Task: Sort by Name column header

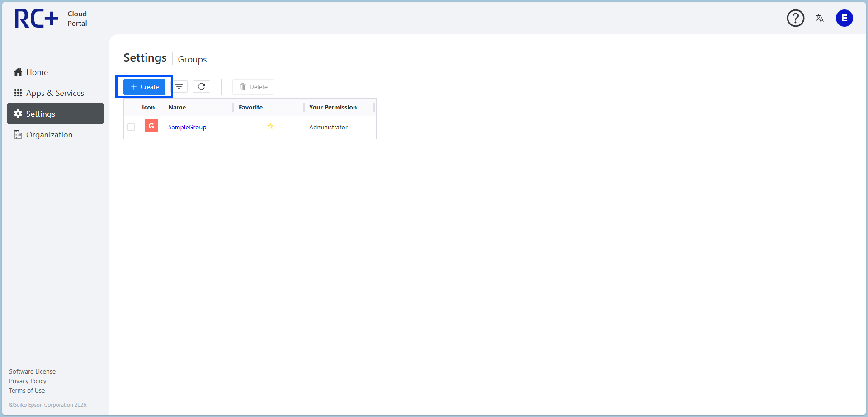Action: click(177, 107)
